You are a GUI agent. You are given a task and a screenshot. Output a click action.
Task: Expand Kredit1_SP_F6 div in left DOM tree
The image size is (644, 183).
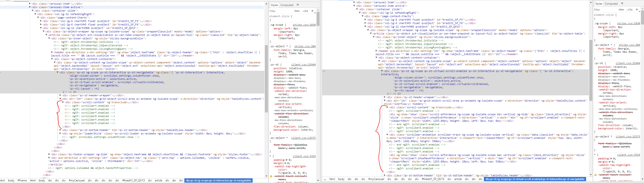click(41, 25)
